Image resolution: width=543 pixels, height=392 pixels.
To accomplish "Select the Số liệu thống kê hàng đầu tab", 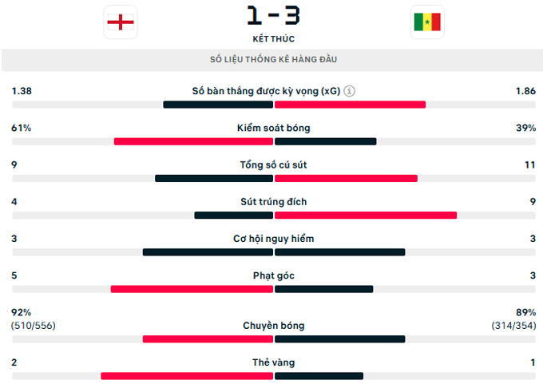I will pos(273,60).
